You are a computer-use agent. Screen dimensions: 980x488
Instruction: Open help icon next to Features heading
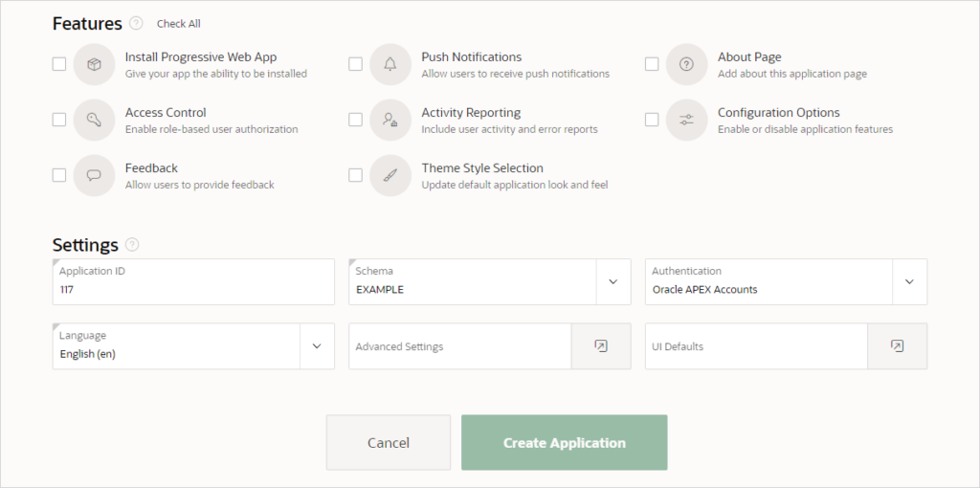136,23
